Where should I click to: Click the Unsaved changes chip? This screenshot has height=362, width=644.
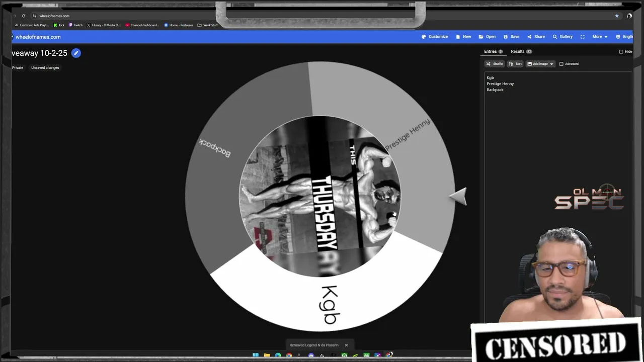[45, 67]
